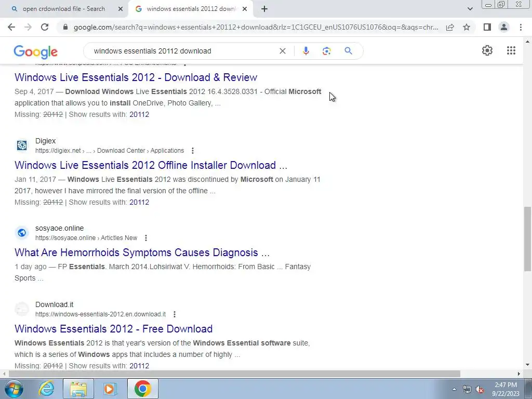
Task: Open Windows Media Player from the taskbar
Action: [x=110, y=389]
